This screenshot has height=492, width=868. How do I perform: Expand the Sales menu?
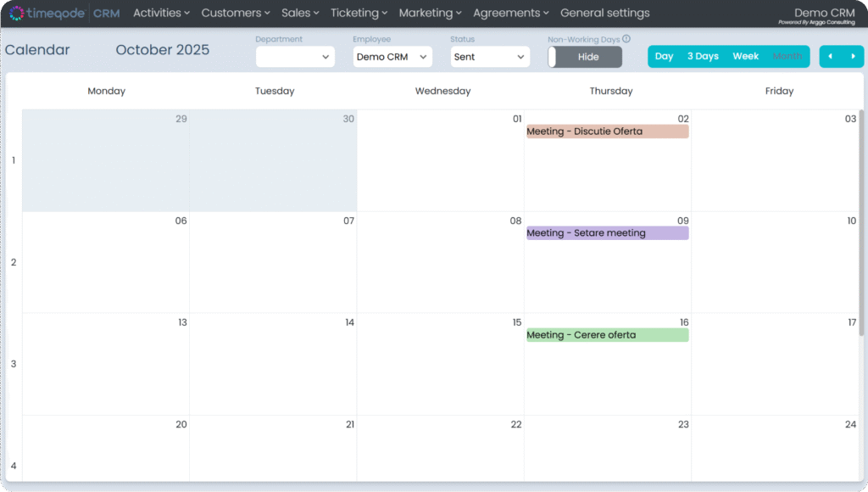(x=300, y=14)
